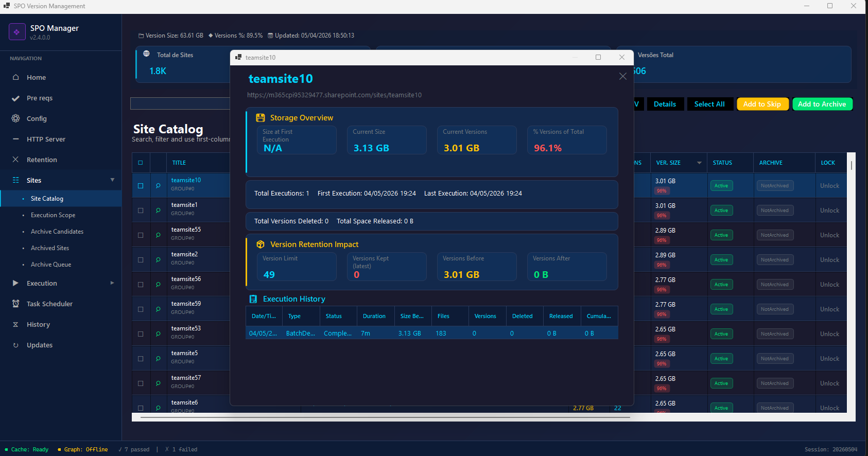Click NotArchived badge in teamsite1 row

click(775, 211)
